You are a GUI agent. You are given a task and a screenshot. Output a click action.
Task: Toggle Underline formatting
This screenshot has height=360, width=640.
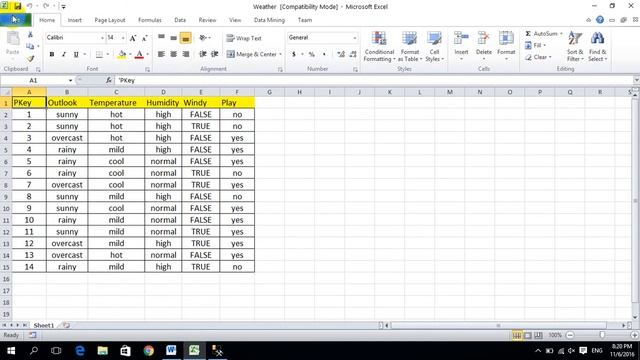point(76,54)
